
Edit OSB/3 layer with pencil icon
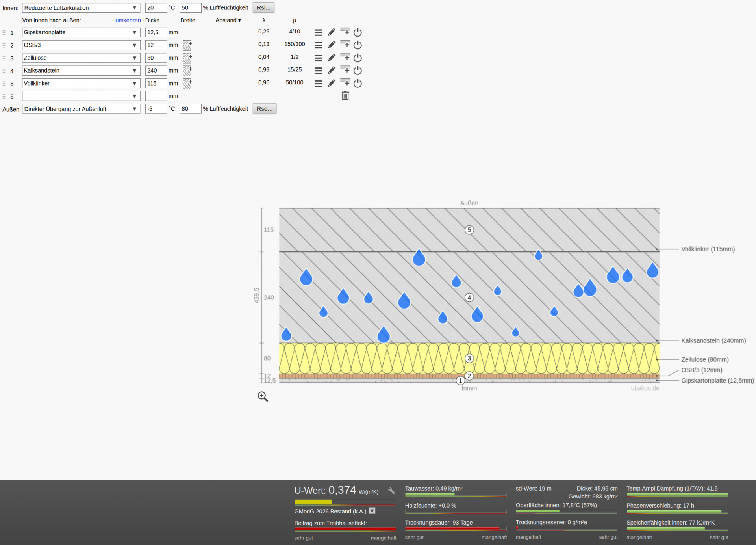[332, 45]
